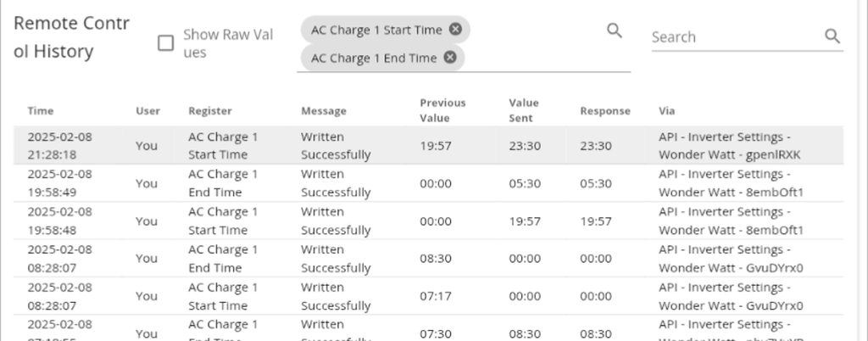868x341 pixels.
Task: Click the AC Charge 1 Start Time chip label
Action: coord(376,30)
